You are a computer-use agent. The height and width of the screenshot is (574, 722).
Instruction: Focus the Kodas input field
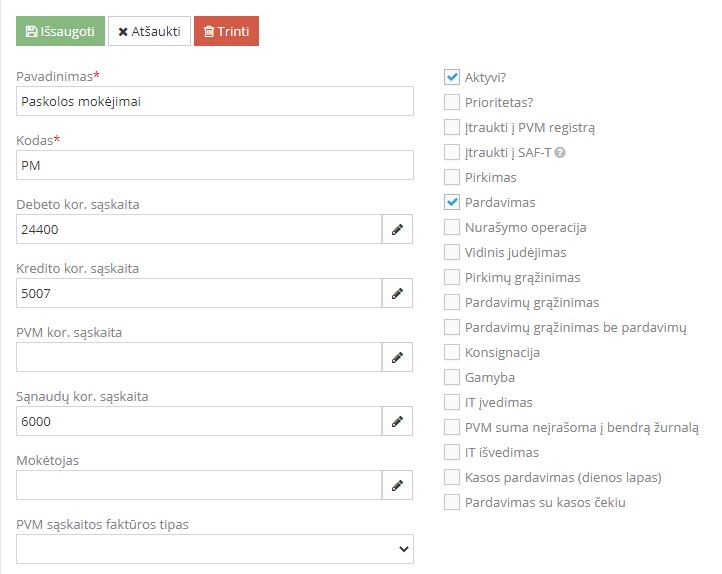click(215, 165)
